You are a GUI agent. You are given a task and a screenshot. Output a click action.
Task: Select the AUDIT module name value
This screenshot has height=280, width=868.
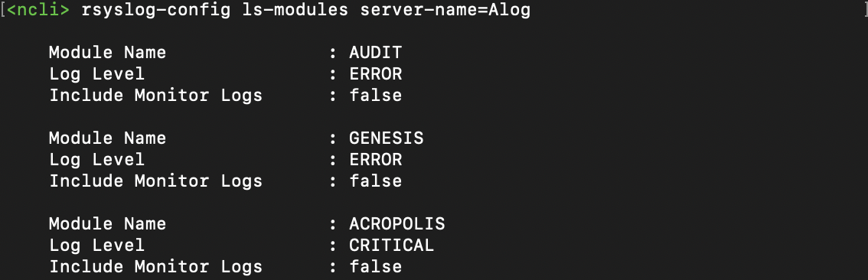[375, 53]
